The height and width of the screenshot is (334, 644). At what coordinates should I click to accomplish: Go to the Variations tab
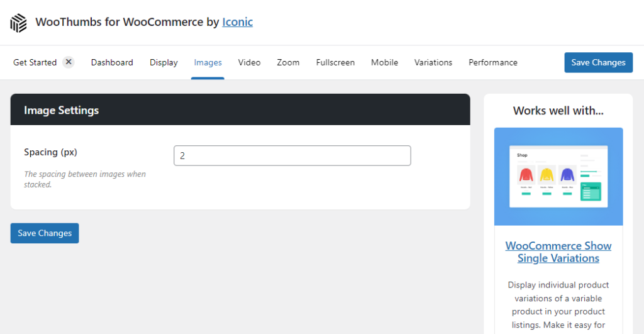pos(433,62)
